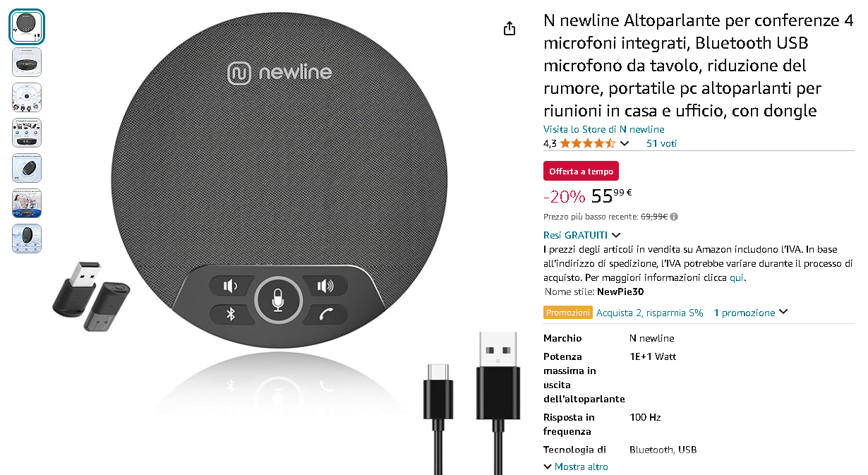Open the 1 promozione dropdown
This screenshot has width=868, height=475.
[x=750, y=313]
